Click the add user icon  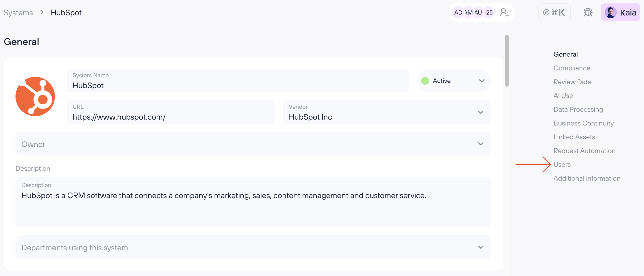click(504, 12)
